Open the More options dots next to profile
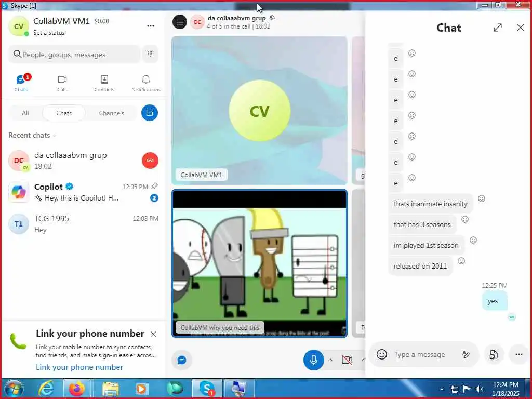Viewport: 532px width, 399px height. click(151, 26)
